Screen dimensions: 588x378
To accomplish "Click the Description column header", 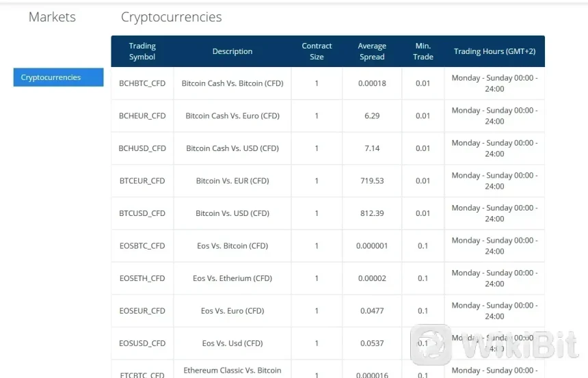I will click(232, 51).
